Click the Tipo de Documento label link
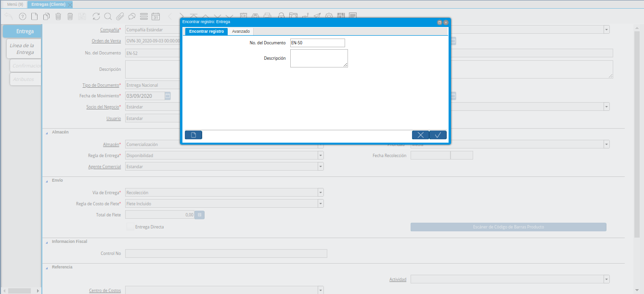 pyautogui.click(x=102, y=85)
